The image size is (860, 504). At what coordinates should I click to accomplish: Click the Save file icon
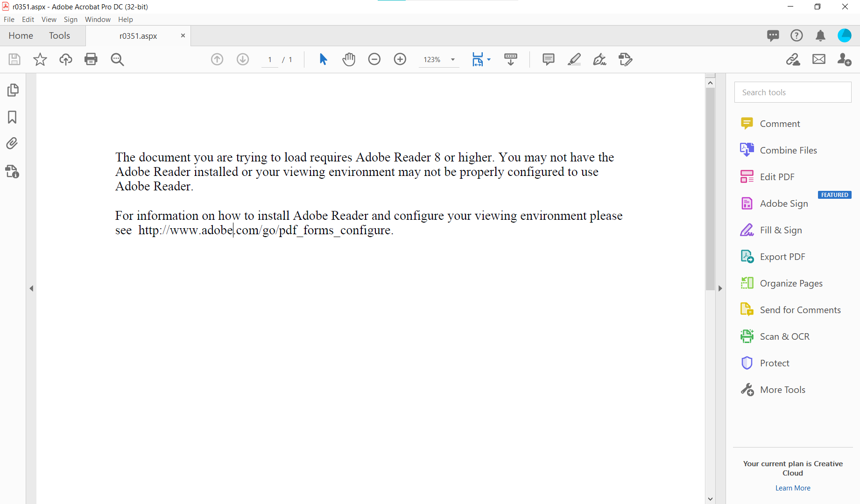(x=14, y=59)
